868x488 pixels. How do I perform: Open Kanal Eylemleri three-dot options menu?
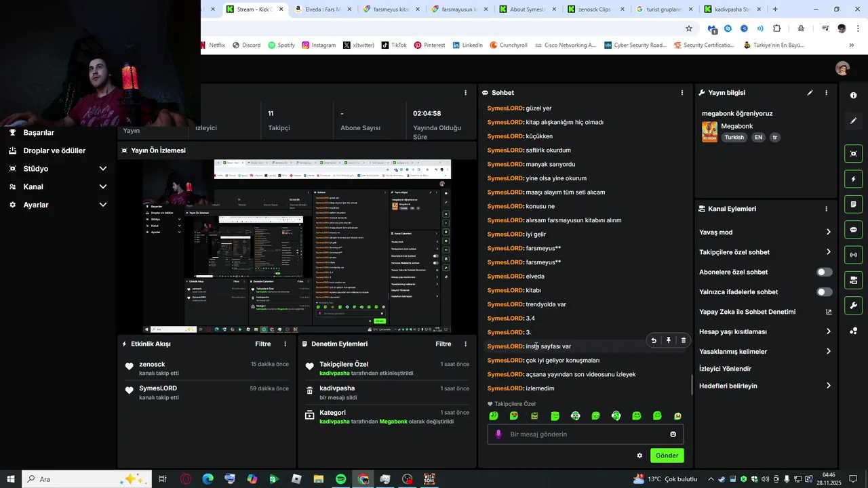coord(826,209)
